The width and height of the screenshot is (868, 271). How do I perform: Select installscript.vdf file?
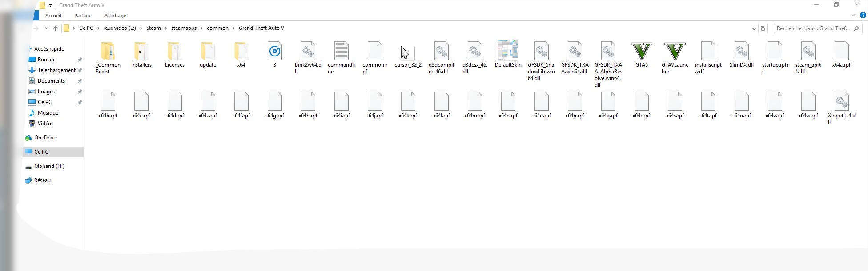coord(708,58)
